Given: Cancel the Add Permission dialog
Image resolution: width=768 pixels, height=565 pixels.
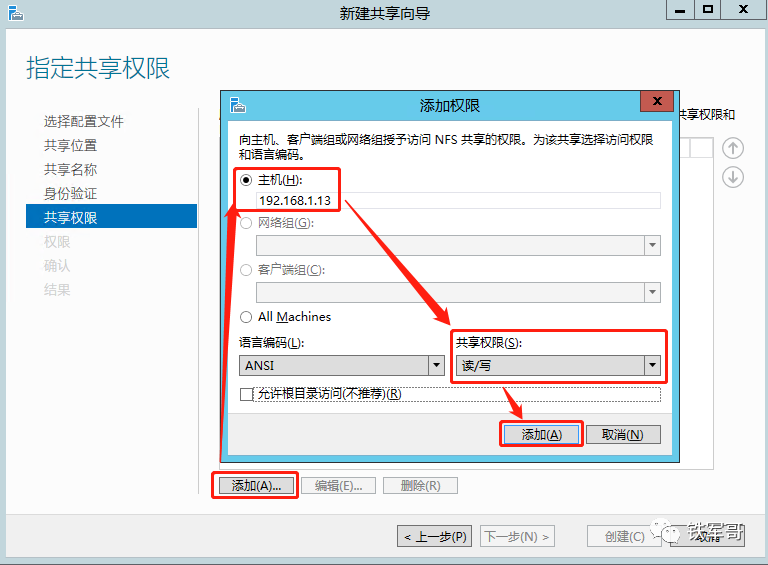Looking at the screenshot, I should 623,434.
